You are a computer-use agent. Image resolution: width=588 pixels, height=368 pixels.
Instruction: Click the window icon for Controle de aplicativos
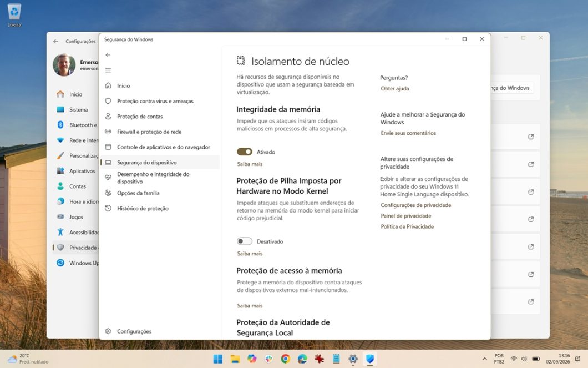point(108,147)
